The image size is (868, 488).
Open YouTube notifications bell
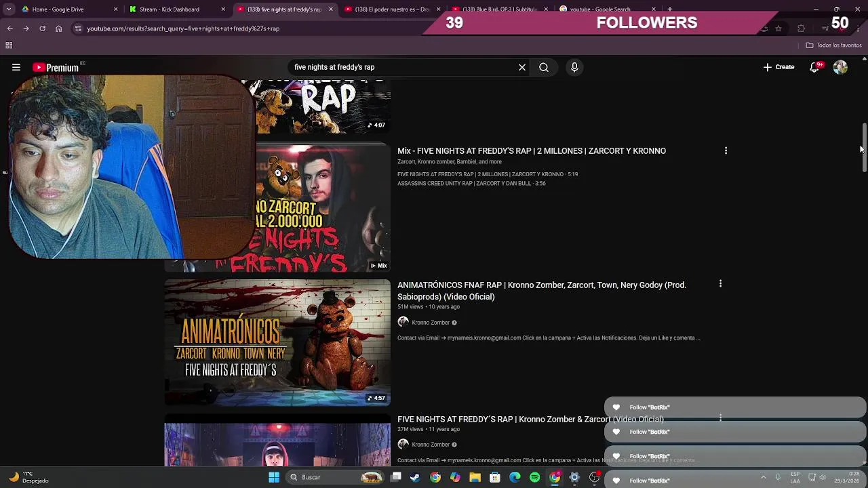(x=814, y=67)
